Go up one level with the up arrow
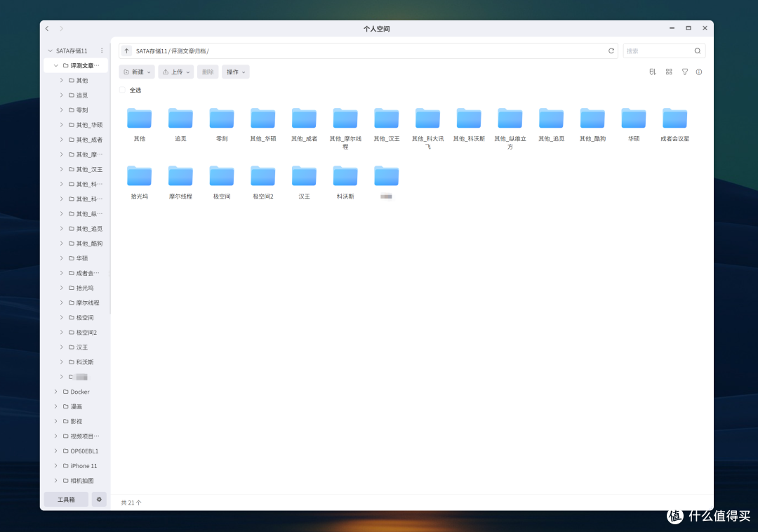758x532 pixels. tap(126, 51)
